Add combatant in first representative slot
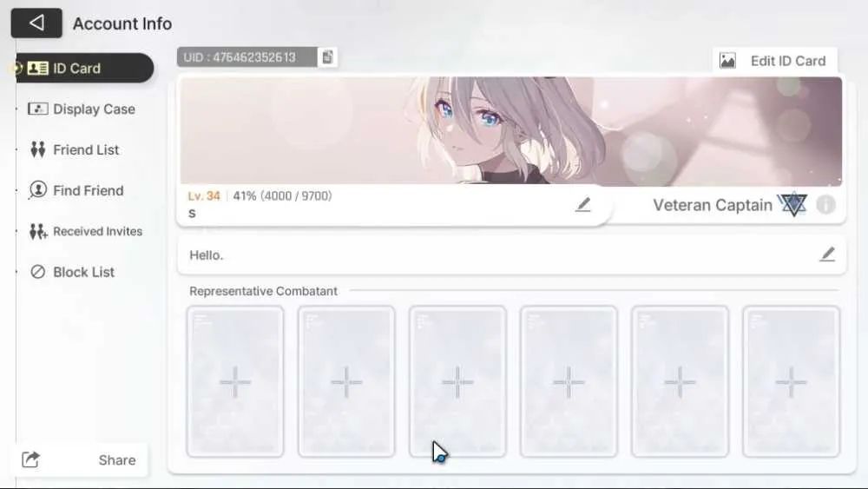 [x=235, y=381]
